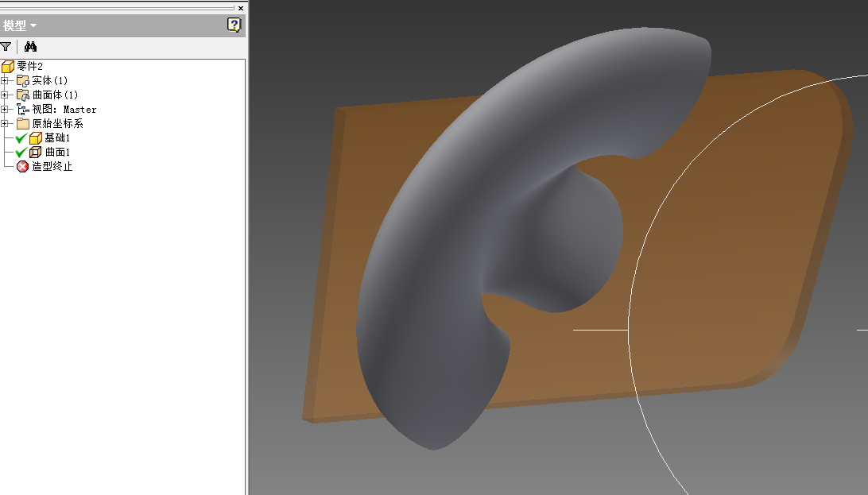Select the 零件2 part icon at tree root
The width and height of the screenshot is (868, 495).
coord(7,66)
